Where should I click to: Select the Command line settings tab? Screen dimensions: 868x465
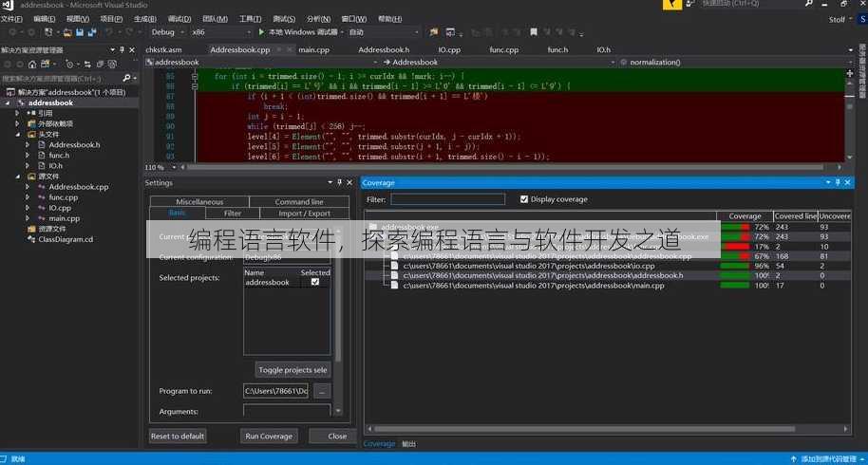[299, 202]
